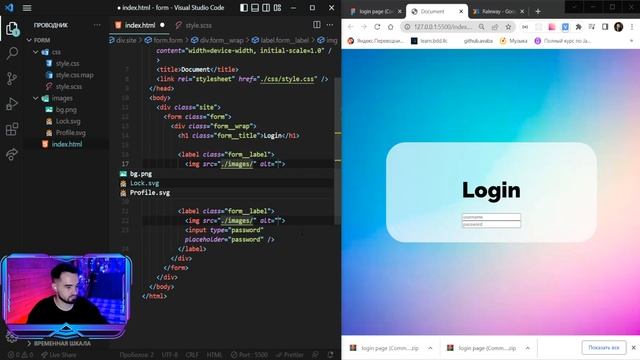Bookmark this page with star icon
The height and width of the screenshot is (360, 640).
point(508,27)
